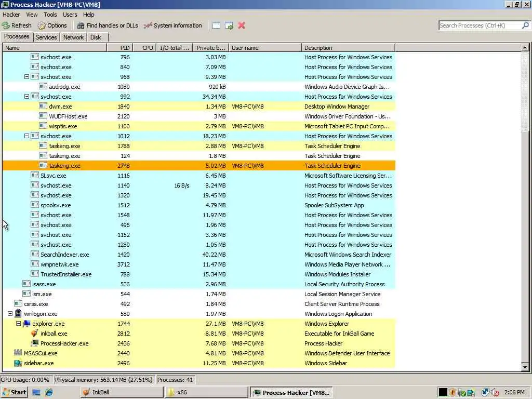Click the search magnifier icon
This screenshot has height=399, width=532.
pyautogui.click(x=525, y=25)
